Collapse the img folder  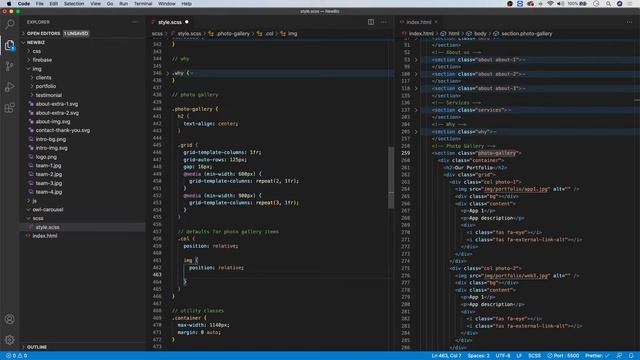(x=37, y=69)
